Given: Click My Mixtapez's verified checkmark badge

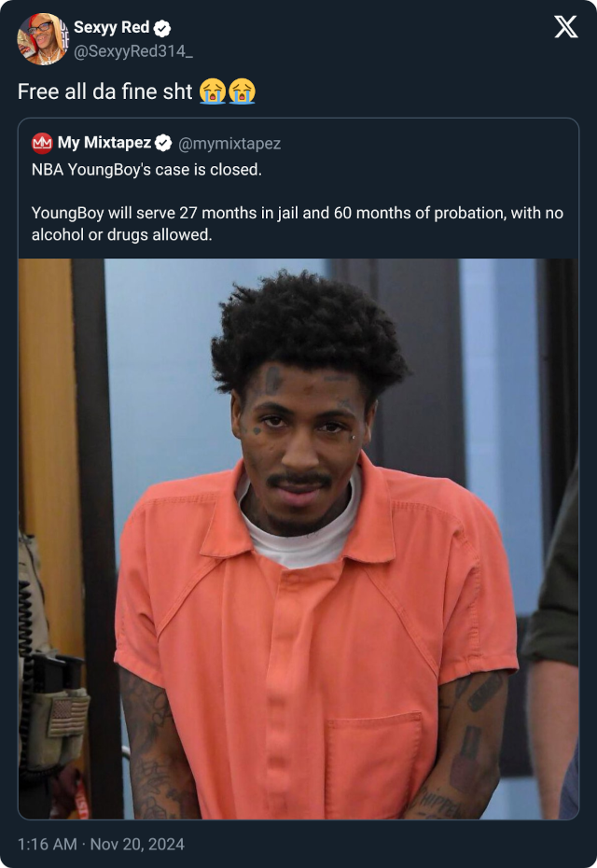Looking at the screenshot, I should tap(163, 144).
